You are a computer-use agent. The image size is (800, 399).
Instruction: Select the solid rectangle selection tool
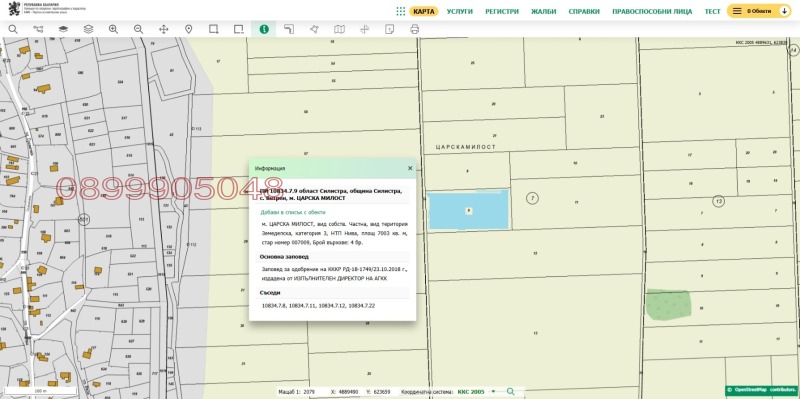[214, 29]
